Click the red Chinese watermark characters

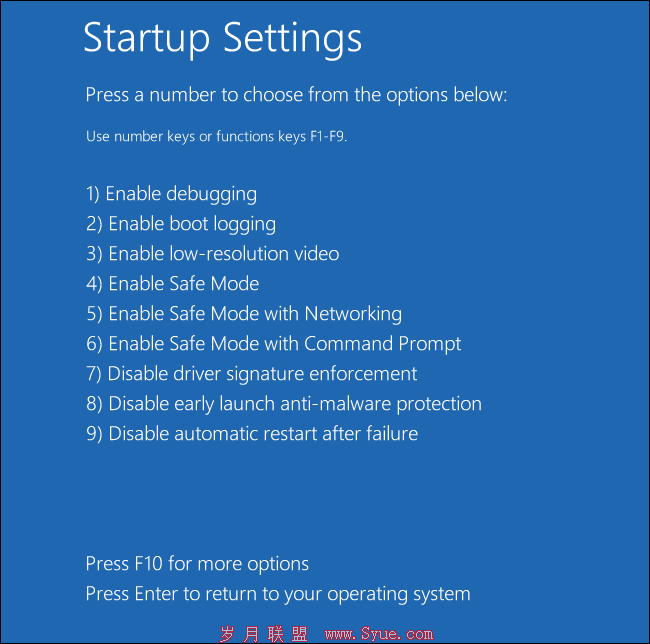tap(264, 634)
